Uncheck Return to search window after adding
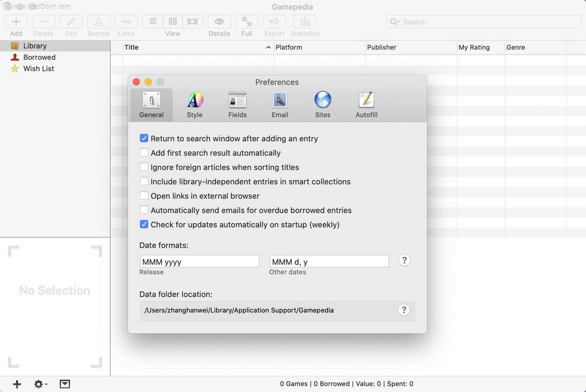The image size is (586, 392). [144, 138]
